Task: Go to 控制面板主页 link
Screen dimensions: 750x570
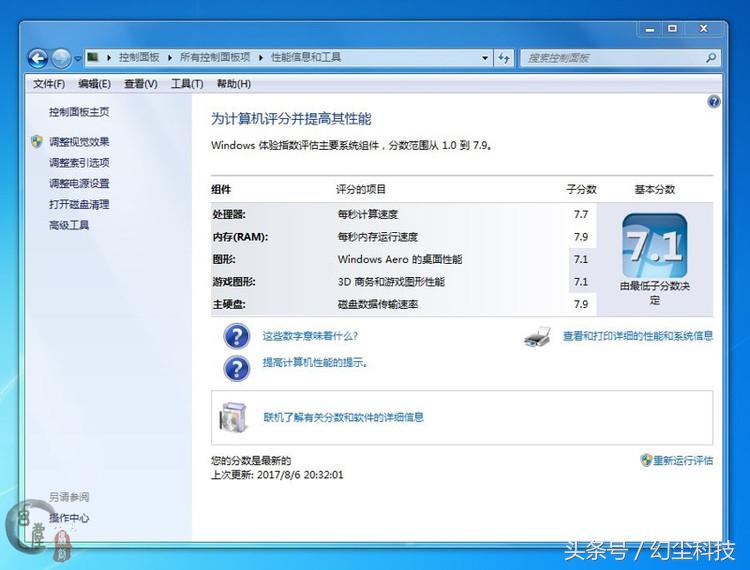Action: [79, 112]
